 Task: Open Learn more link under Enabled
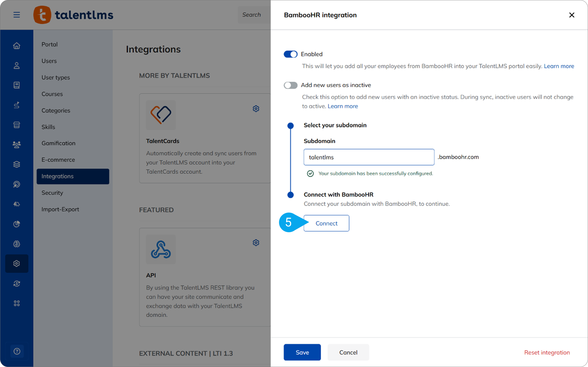[559, 66]
